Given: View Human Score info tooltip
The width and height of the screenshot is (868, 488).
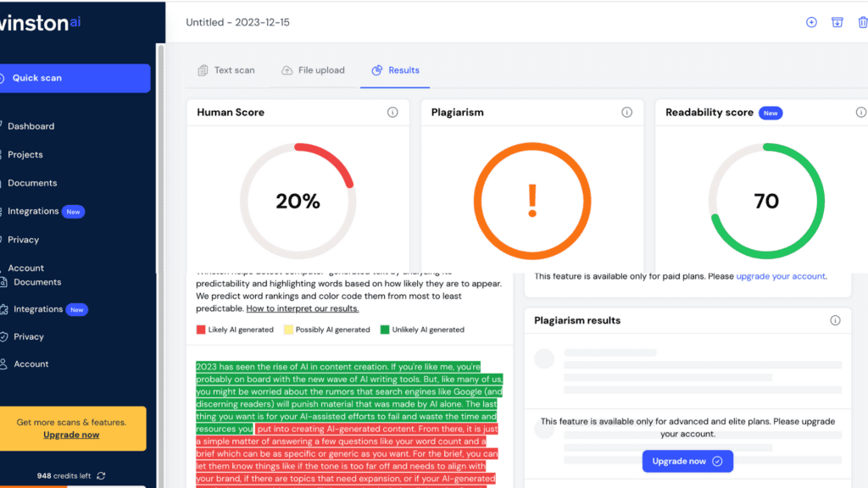Looking at the screenshot, I should pyautogui.click(x=392, y=111).
